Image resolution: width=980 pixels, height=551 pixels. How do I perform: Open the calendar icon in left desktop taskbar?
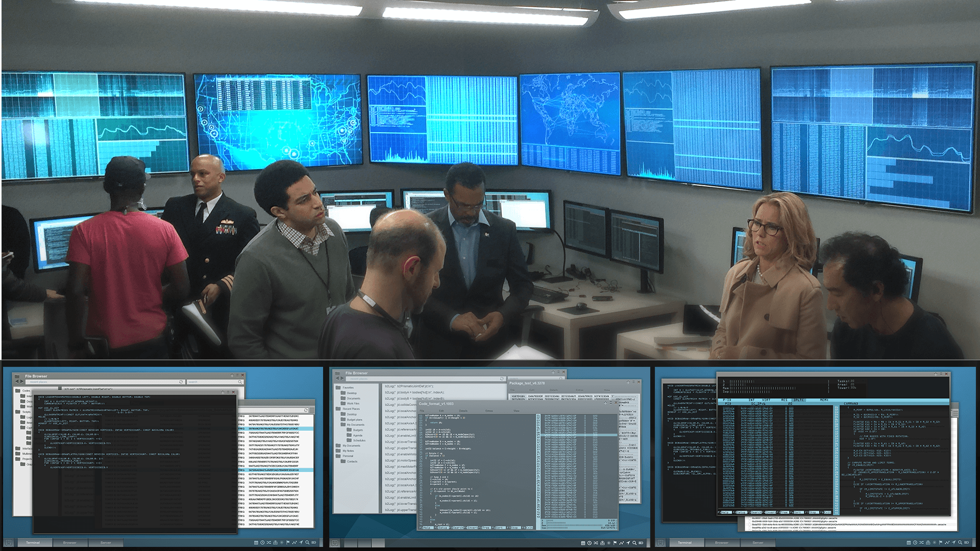pyautogui.click(x=256, y=542)
